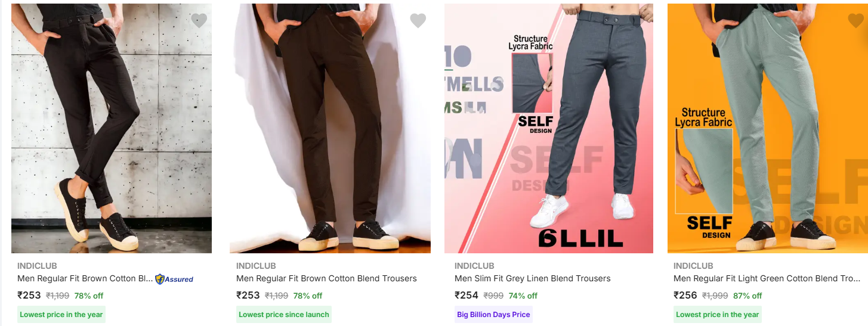This screenshot has width=868, height=326.
Task: Tap heart icon on white curtain product
Action: coord(418,21)
